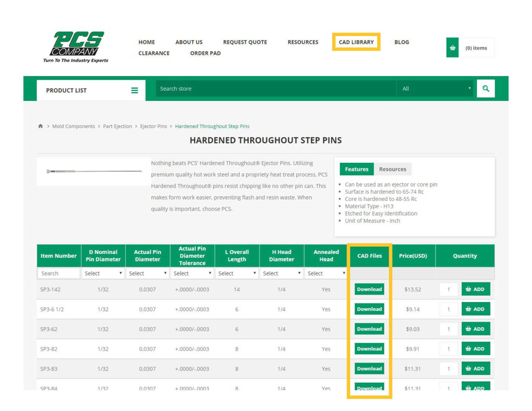Open the shopping cart basket icon

(452, 48)
